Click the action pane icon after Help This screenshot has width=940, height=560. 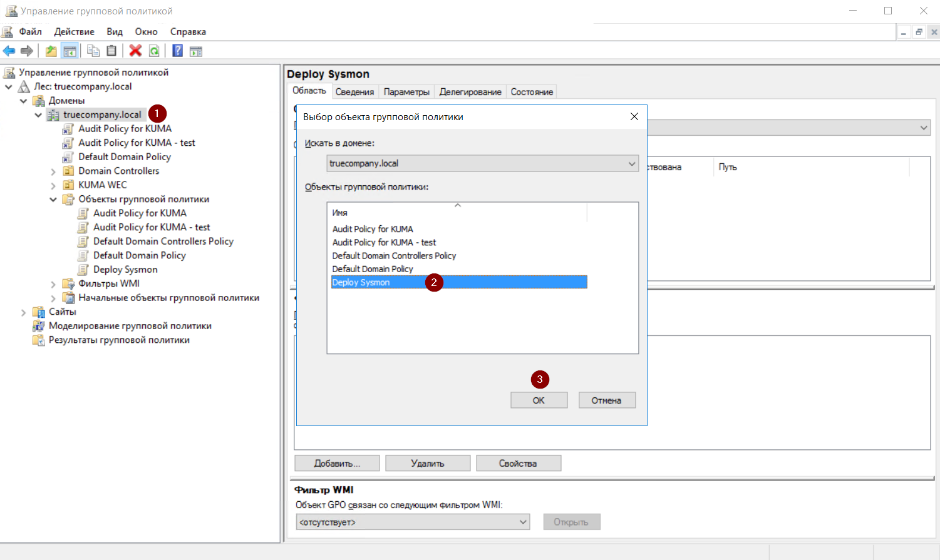[196, 51]
